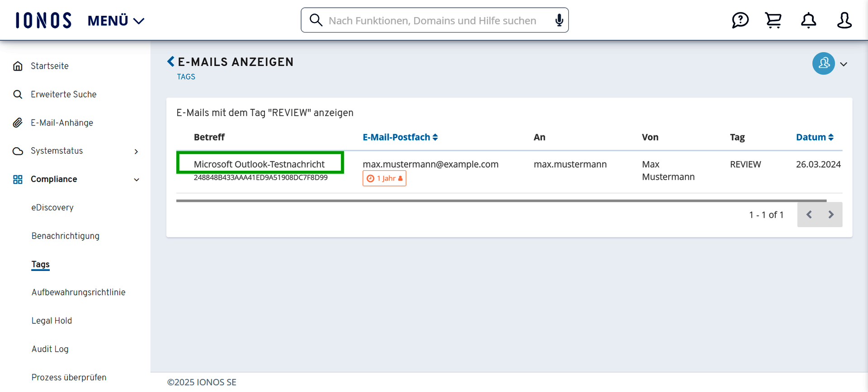Click the Compliance grid icon
The image size is (868, 392).
pos(18,179)
